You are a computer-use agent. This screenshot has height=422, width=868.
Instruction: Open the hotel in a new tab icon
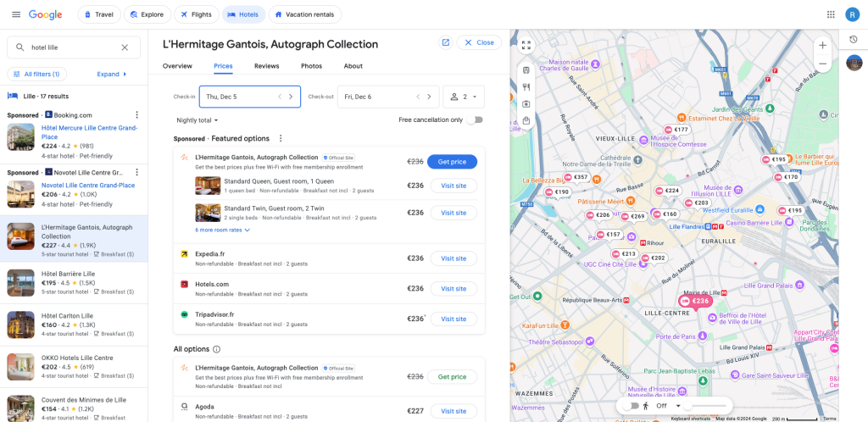pos(446,42)
